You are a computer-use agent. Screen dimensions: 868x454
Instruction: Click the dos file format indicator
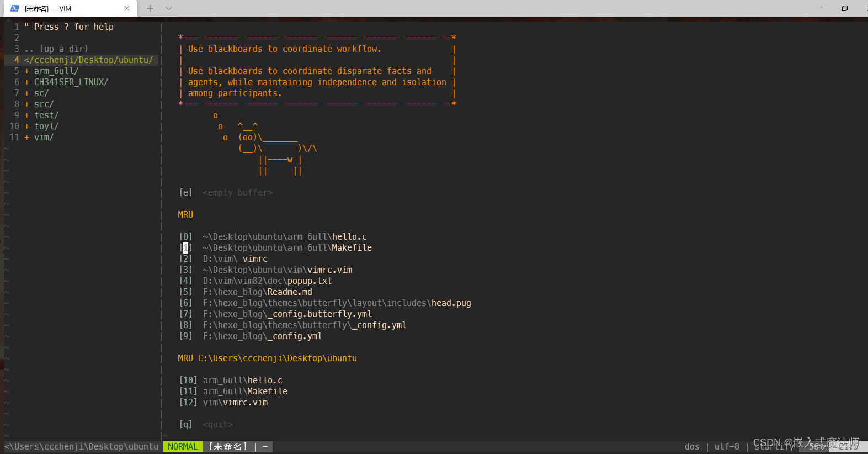692,446
